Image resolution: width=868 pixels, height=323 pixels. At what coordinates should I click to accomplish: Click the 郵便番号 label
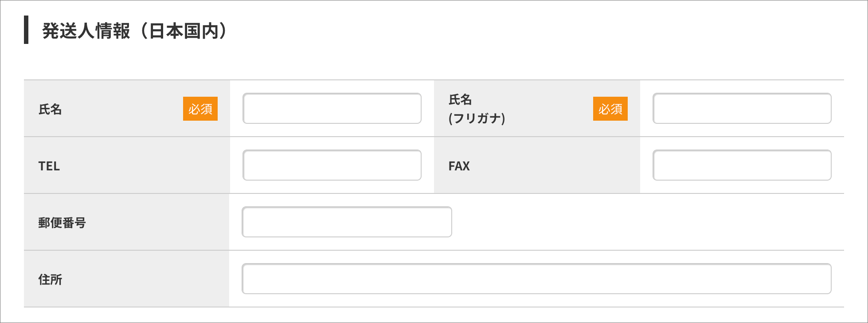point(62,223)
